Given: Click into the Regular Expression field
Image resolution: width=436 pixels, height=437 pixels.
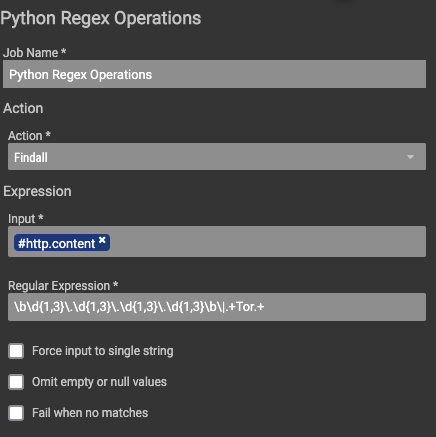Looking at the screenshot, I should point(217,307).
